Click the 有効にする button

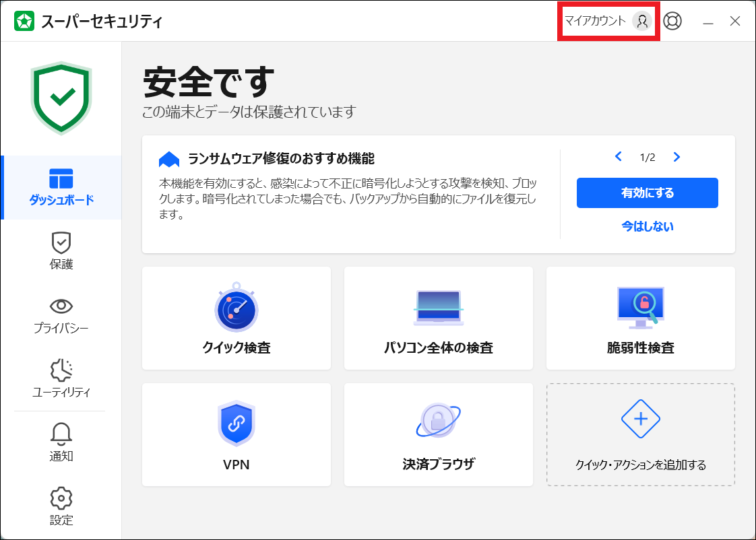[x=647, y=193]
